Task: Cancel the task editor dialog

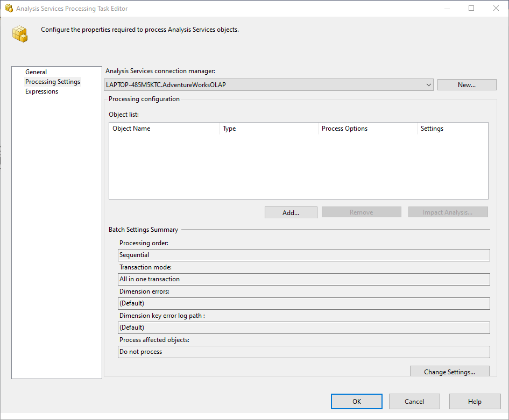Action: (414, 402)
